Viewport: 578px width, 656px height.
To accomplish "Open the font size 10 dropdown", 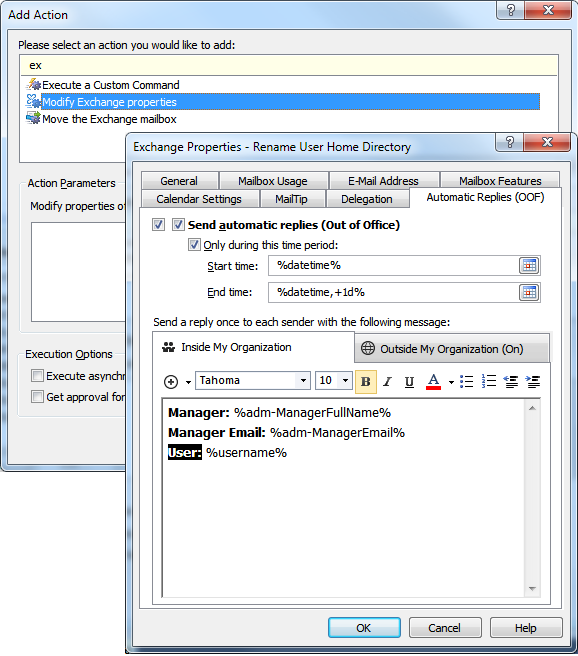I will pyautogui.click(x=345, y=381).
